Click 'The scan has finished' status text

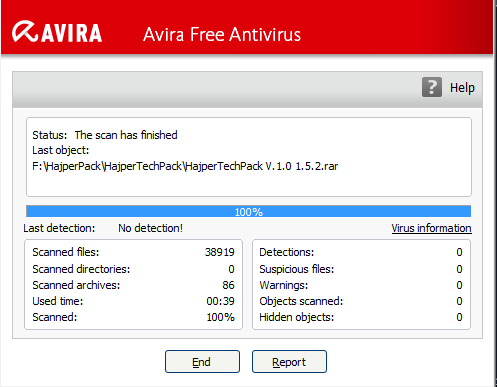[126, 135]
